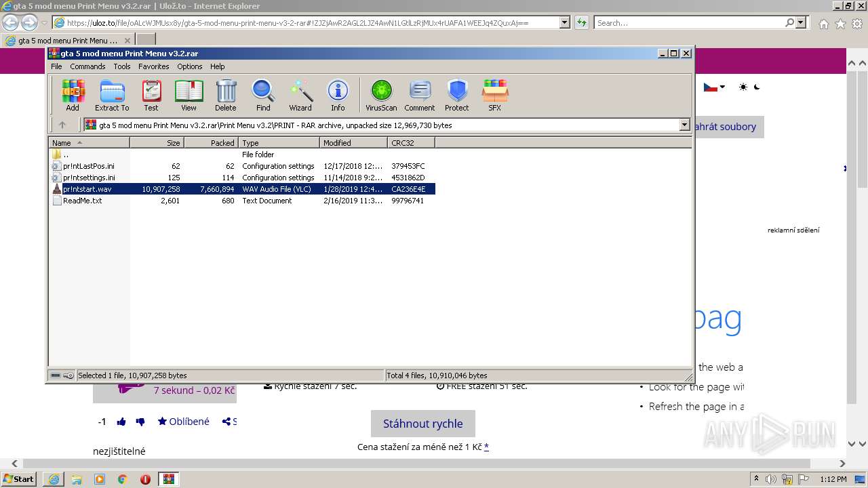Click the Delete trash can icon
The image size is (868, 488).
226,96
